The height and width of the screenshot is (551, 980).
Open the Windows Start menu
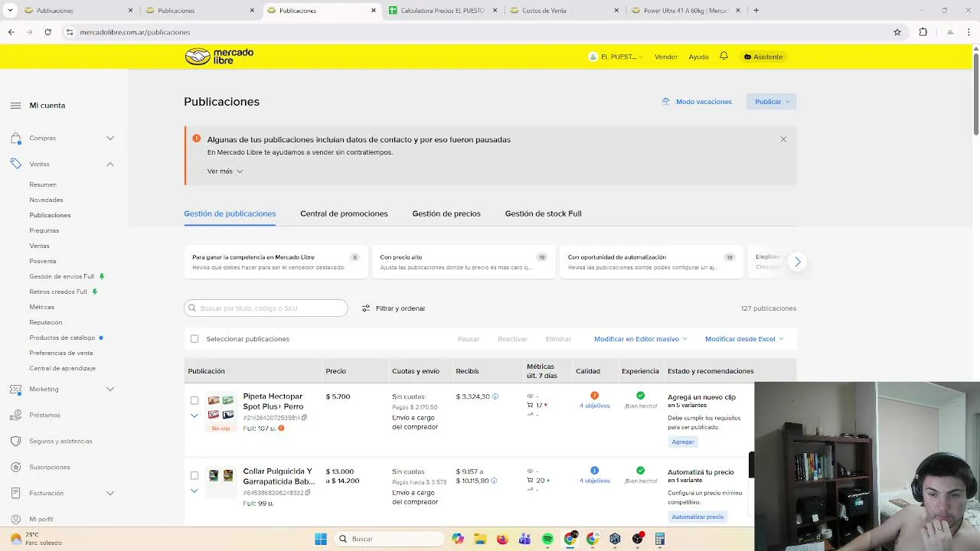pyautogui.click(x=321, y=539)
